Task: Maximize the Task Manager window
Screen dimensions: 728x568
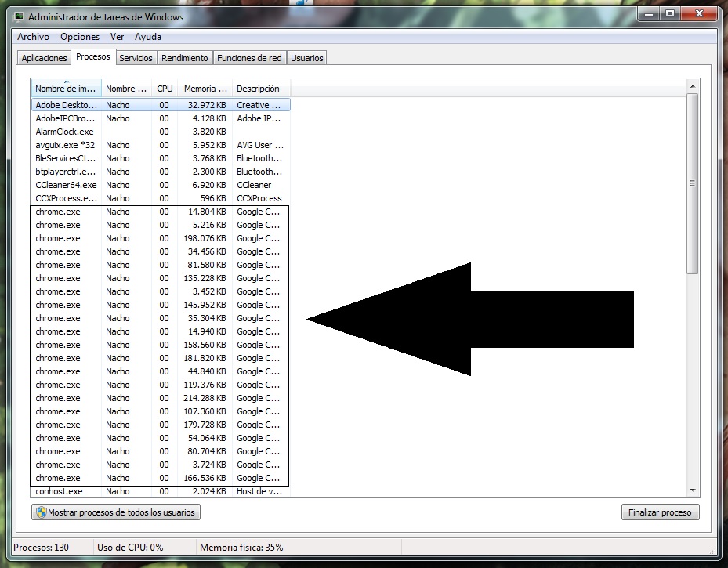Action: pos(670,13)
